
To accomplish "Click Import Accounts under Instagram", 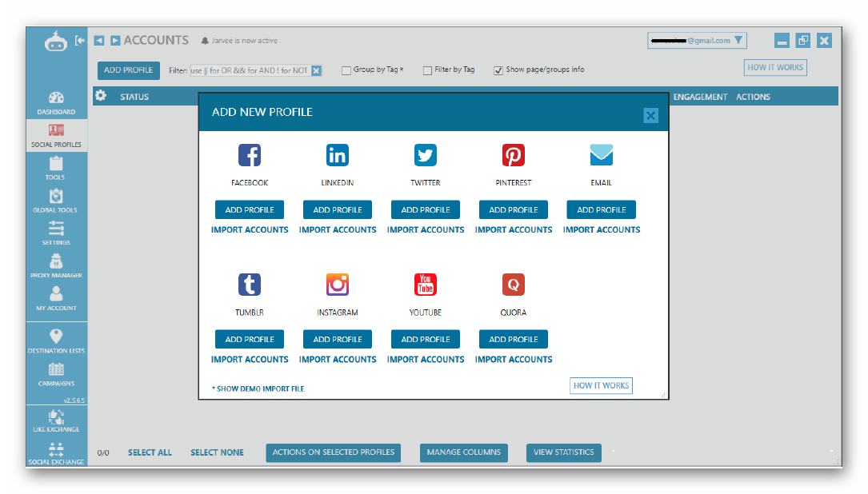I will tap(338, 359).
